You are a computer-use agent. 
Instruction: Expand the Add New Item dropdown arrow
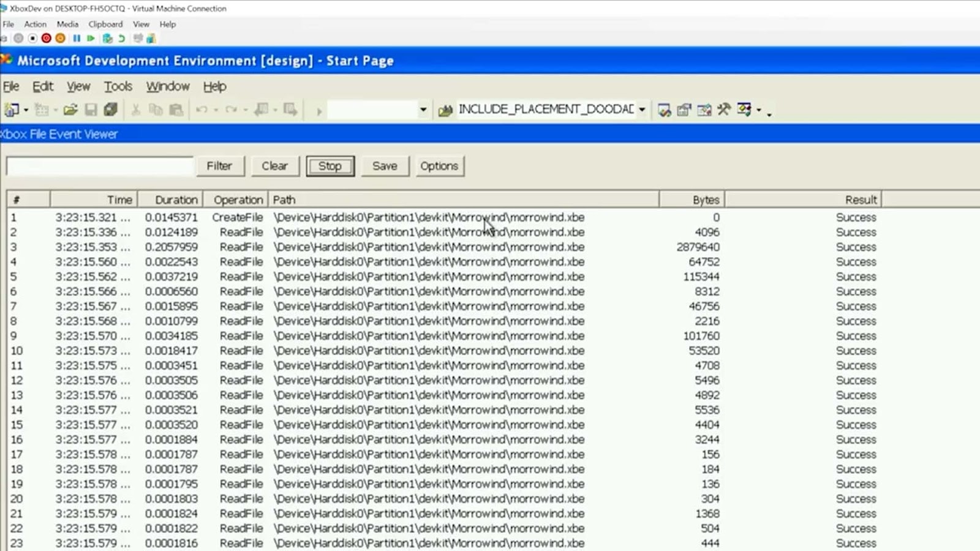[55, 110]
